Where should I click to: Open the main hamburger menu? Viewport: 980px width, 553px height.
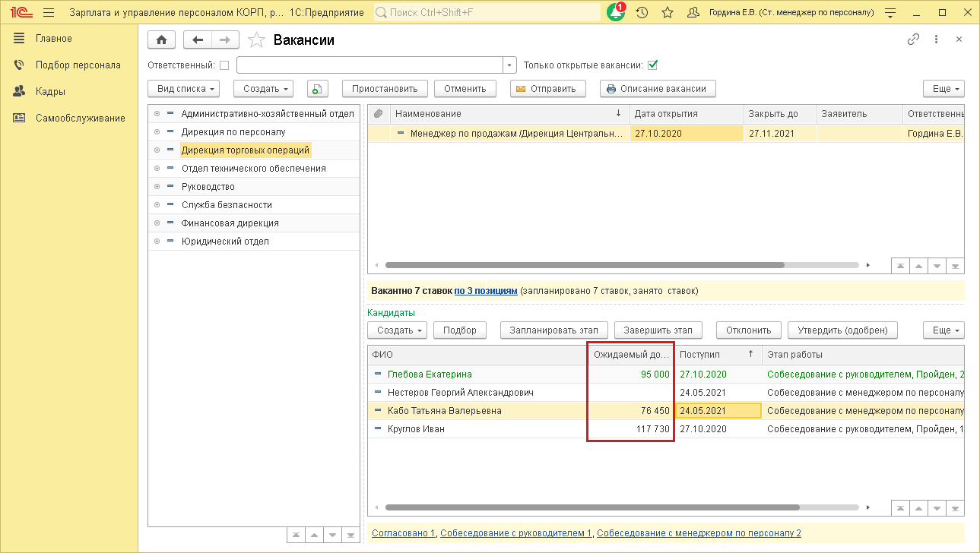pos(49,13)
